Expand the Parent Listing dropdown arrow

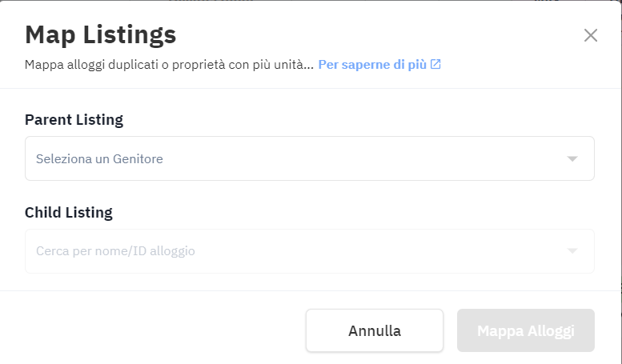(x=572, y=158)
